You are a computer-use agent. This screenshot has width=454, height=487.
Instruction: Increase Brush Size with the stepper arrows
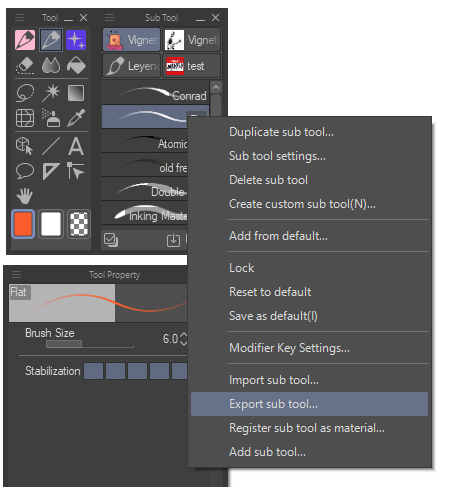(x=184, y=335)
